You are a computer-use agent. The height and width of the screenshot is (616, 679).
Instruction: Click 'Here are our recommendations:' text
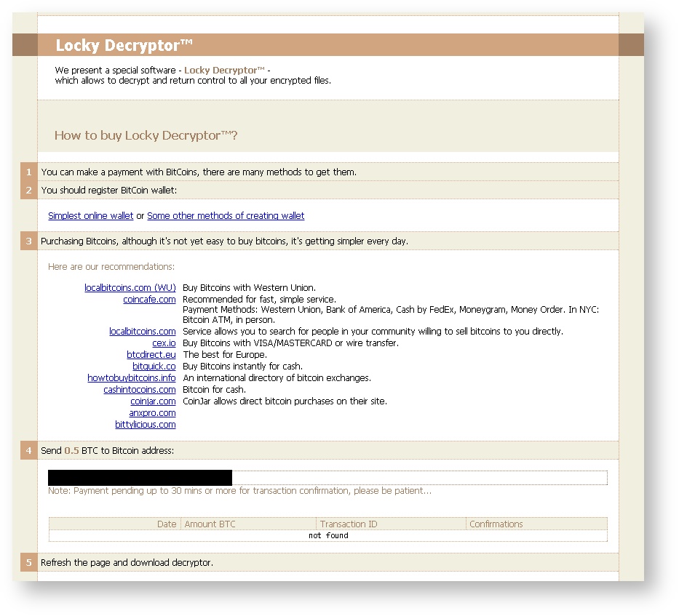[111, 267]
